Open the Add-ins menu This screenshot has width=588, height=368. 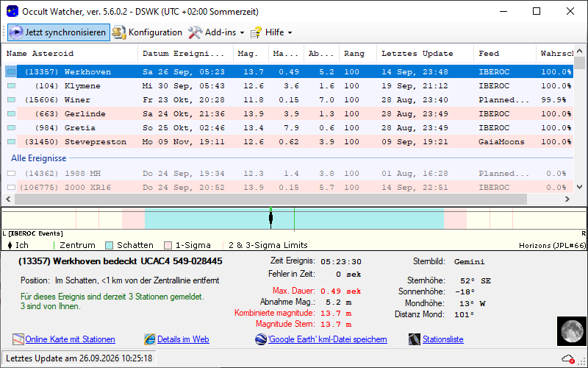pos(216,32)
